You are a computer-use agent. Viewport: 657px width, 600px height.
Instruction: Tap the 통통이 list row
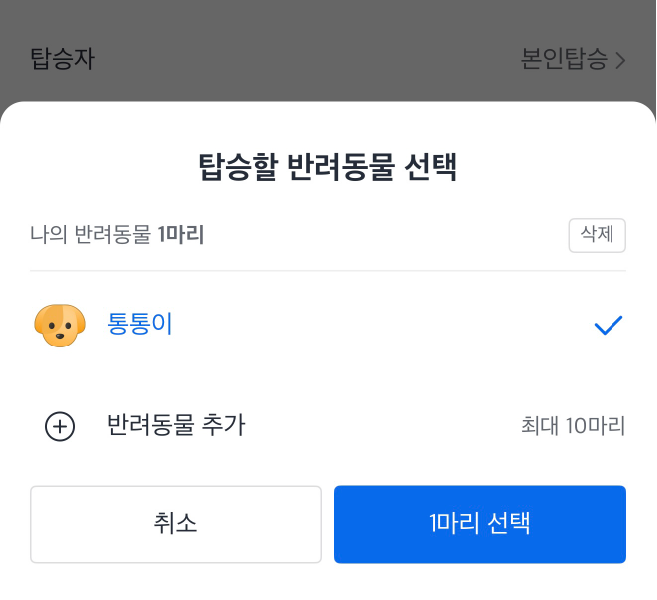point(328,325)
